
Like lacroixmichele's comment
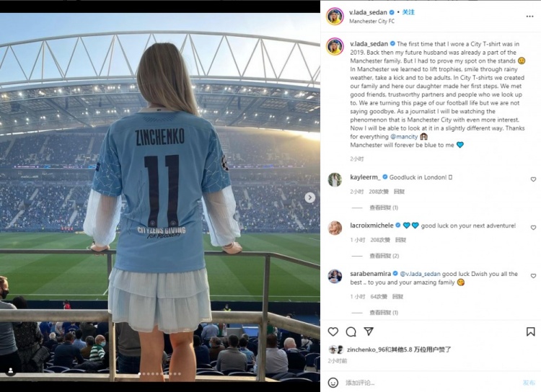[x=533, y=228]
